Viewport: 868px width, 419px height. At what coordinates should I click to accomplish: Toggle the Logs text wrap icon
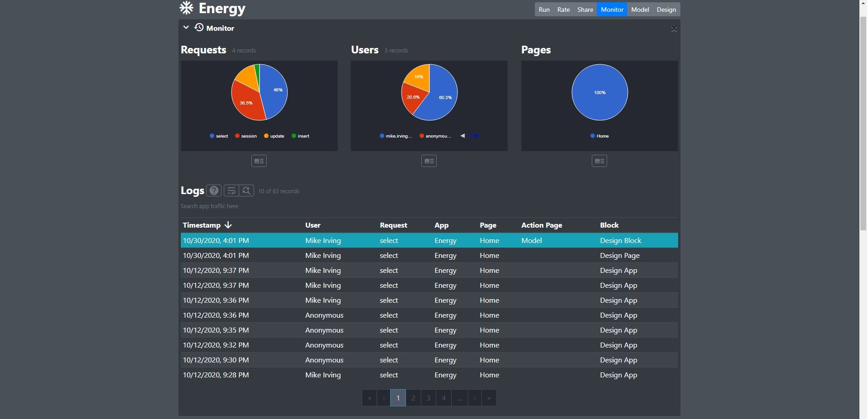(231, 190)
